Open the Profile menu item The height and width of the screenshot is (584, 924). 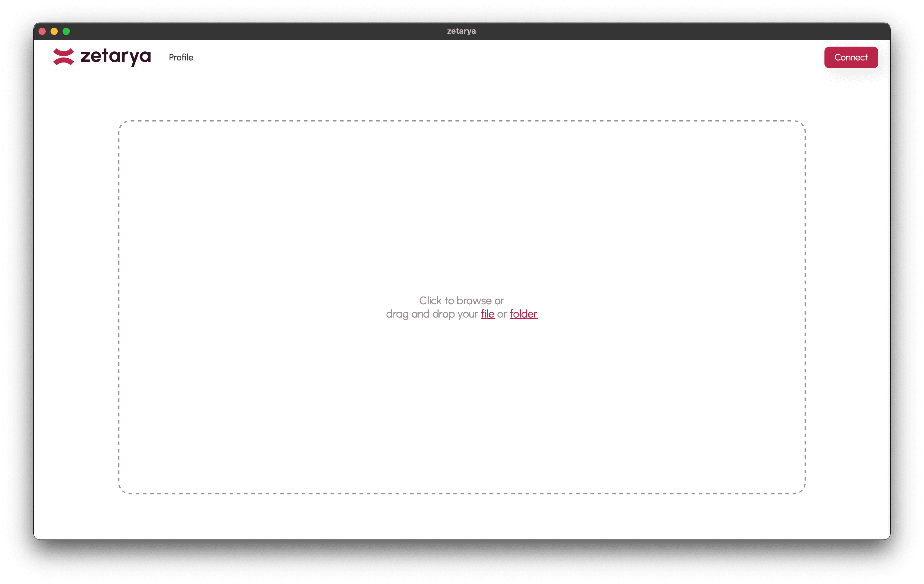coord(181,57)
